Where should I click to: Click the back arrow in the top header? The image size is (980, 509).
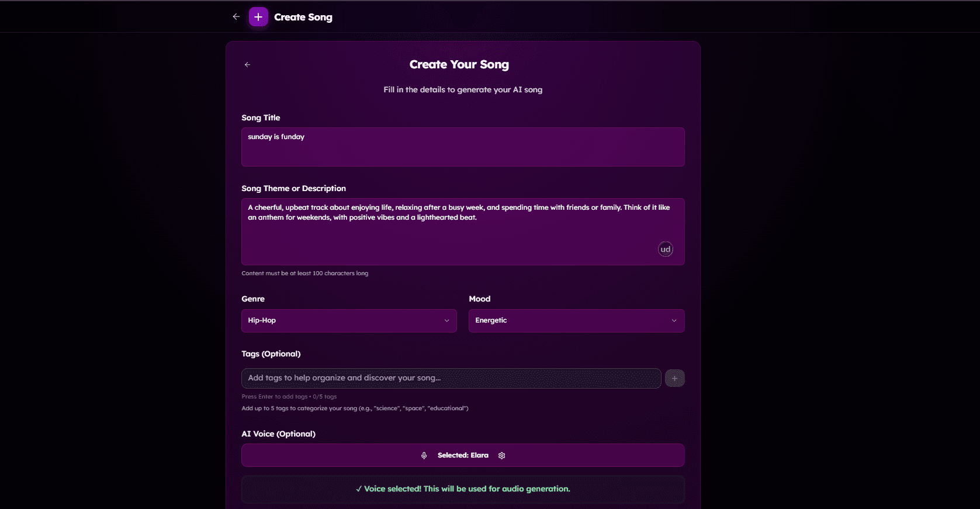pyautogui.click(x=236, y=17)
